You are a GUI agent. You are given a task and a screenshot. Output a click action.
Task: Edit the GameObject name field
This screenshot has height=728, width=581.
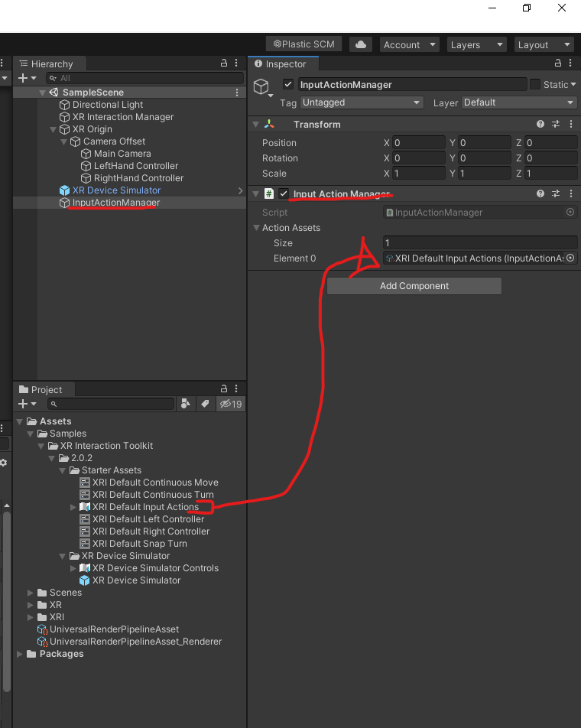click(x=412, y=84)
